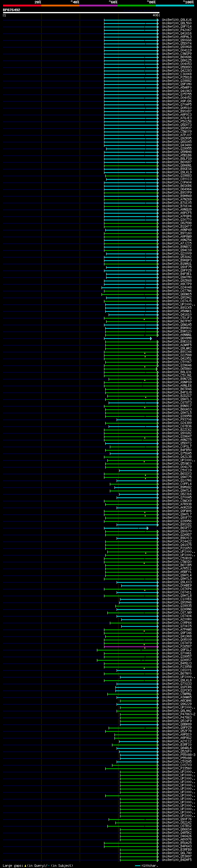197x868 pixels.
Task: Click the cyan alignment bar of Q6V8M8
Action: click(x=128, y=338)
